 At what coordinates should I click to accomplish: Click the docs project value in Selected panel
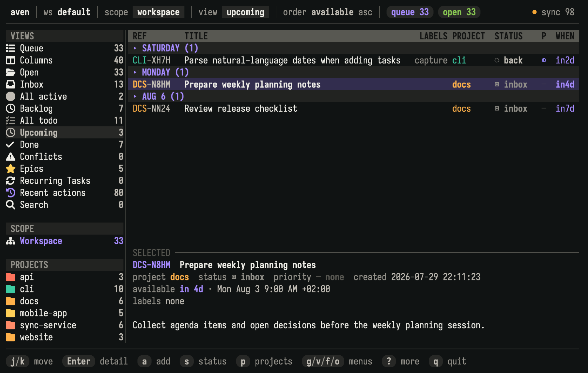(x=180, y=277)
